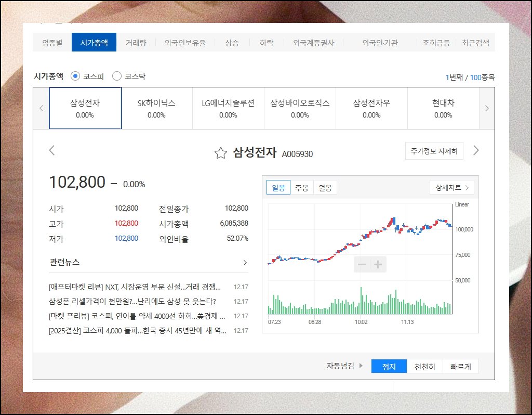Switch chart to 주봉 weekly
Image resolution: width=532 pixels, height=415 pixels.
pyautogui.click(x=302, y=187)
